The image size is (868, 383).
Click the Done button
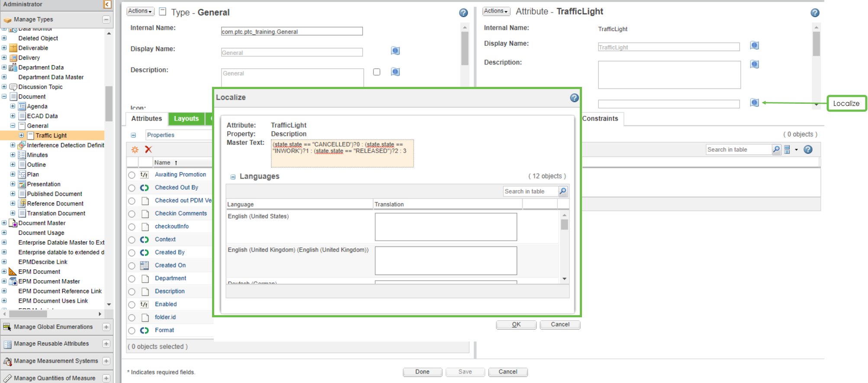(x=422, y=372)
